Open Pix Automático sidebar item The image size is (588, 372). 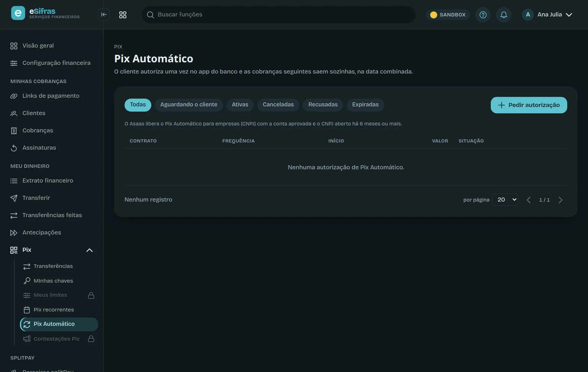[59, 324]
